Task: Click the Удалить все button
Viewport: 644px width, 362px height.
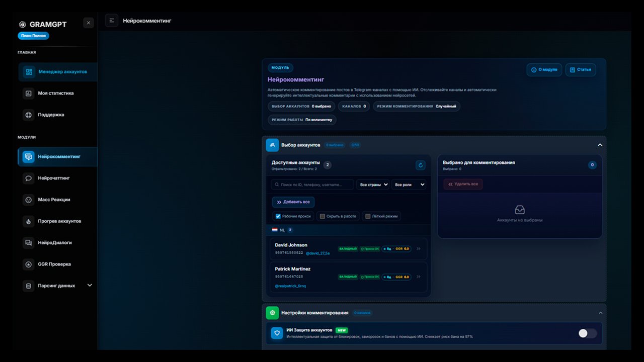Action: [x=463, y=184]
